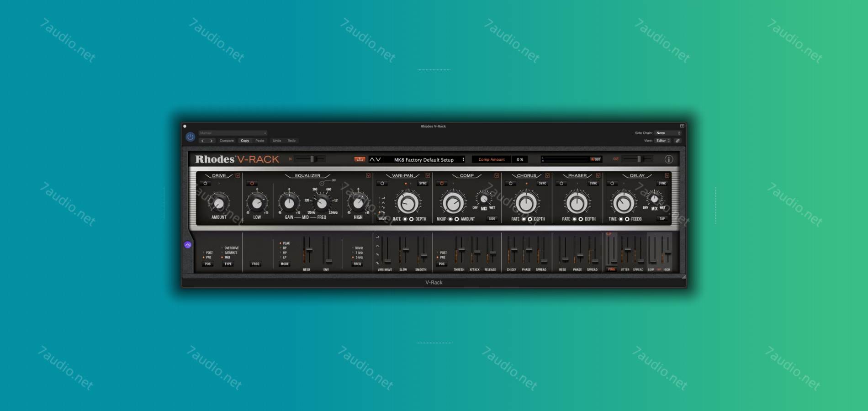Image resolution: width=868 pixels, height=411 pixels.
Task: Go to next setting with right arrow
Action: click(211, 141)
